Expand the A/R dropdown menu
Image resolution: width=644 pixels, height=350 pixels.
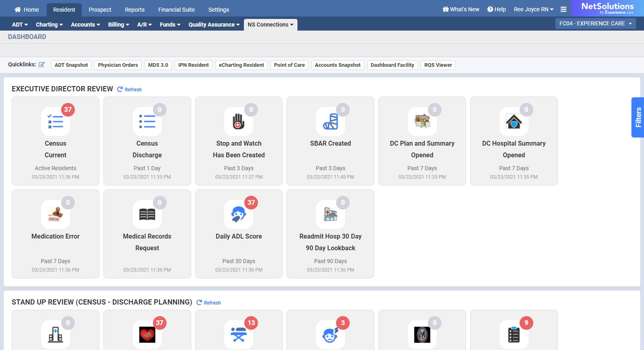pos(144,25)
